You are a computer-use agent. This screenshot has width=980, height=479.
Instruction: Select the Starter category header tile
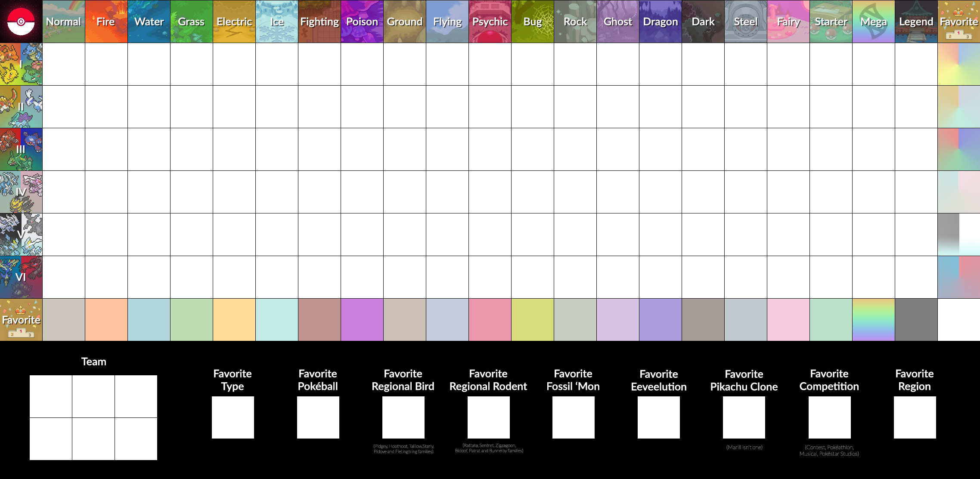(831, 22)
